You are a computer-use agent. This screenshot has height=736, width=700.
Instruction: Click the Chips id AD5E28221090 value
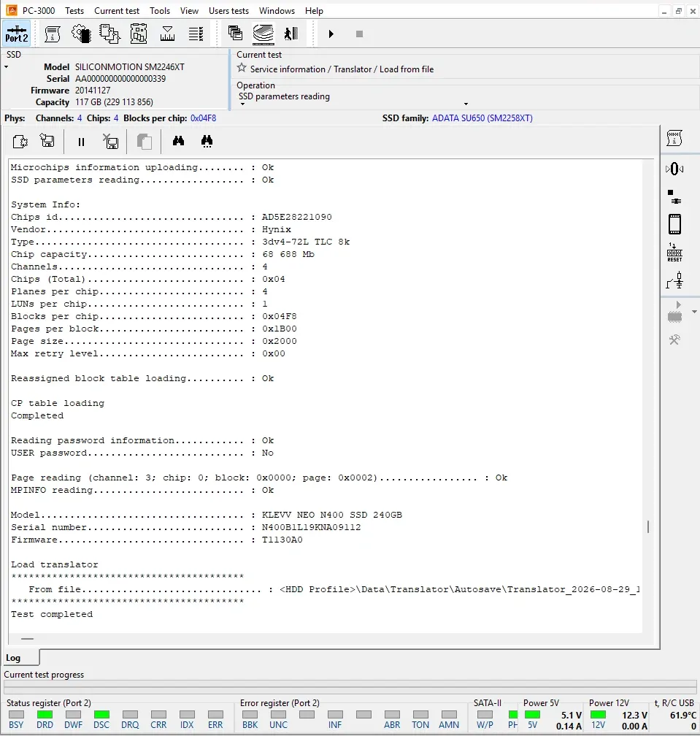[x=297, y=217]
